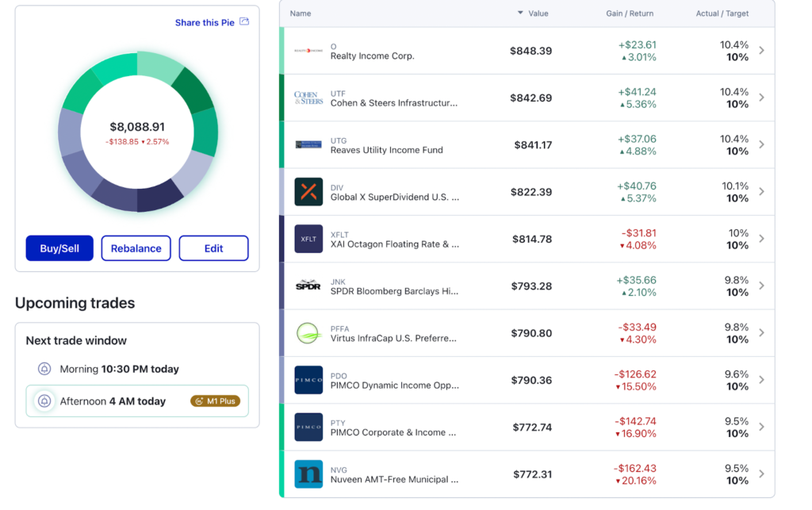Click the share icon beside Share this Pie
This screenshot has width=812, height=510.
point(244,22)
